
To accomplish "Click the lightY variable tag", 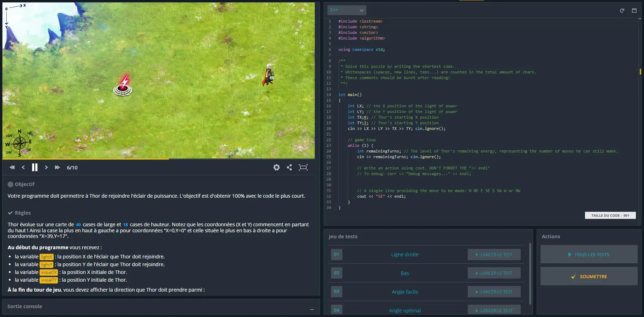I will pos(47,265).
